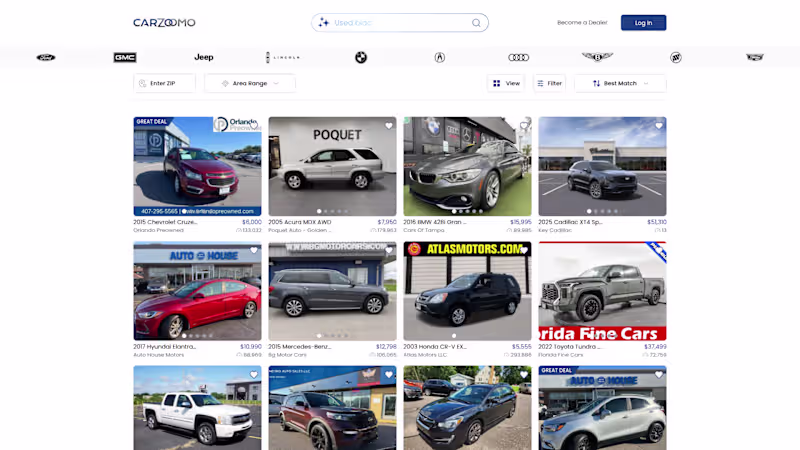The image size is (800, 450).
Task: Choose the Bentley winged logo
Action: (597, 57)
